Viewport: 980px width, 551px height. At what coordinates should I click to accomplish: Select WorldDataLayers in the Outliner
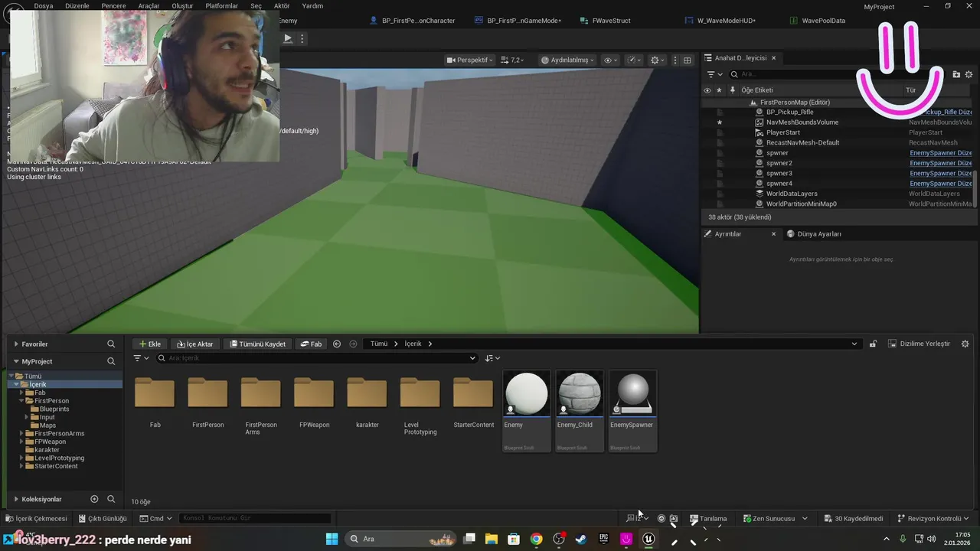click(792, 194)
